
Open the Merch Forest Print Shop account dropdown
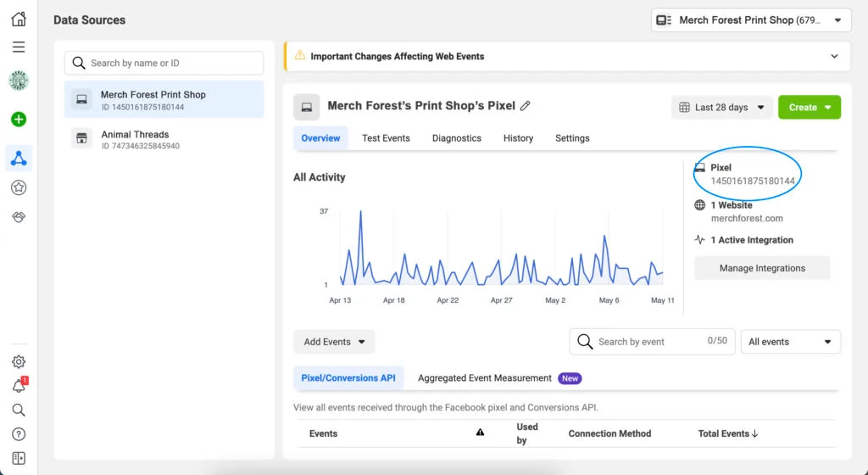[x=751, y=20]
